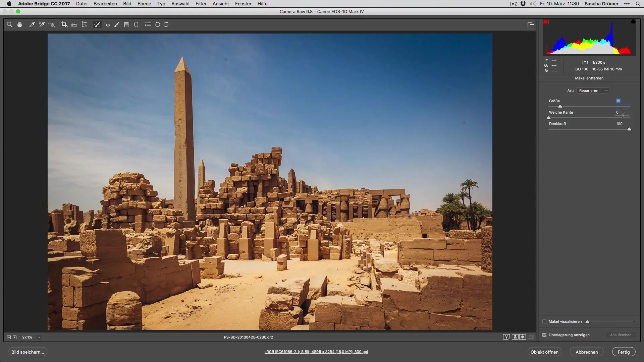644x362 pixels.
Task: Adjust the Weiche Kante slider handle
Action: click(x=549, y=118)
